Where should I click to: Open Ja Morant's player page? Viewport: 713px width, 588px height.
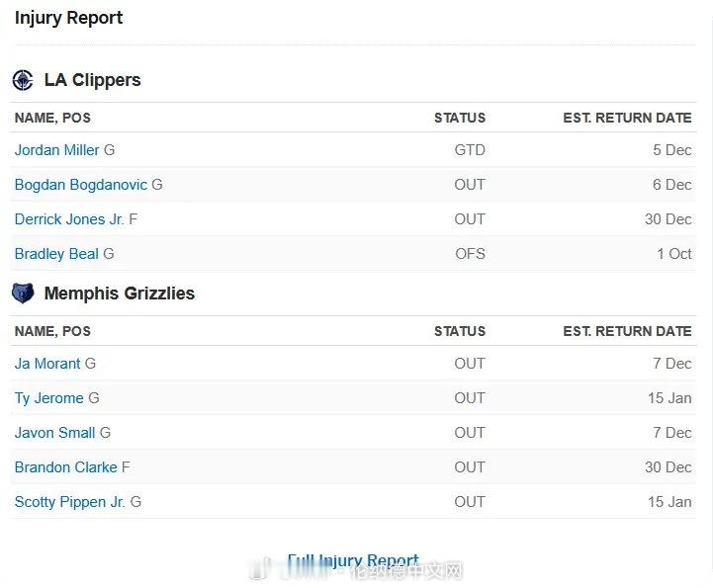(x=47, y=364)
